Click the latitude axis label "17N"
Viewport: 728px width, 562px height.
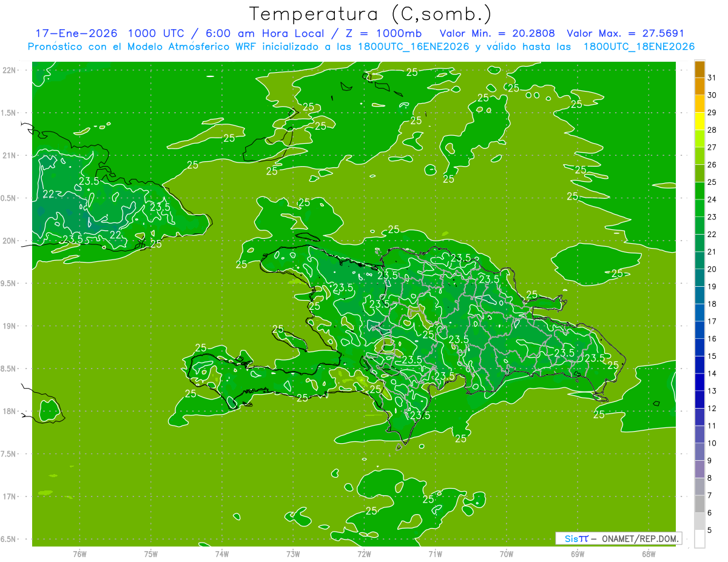[x=10, y=497]
